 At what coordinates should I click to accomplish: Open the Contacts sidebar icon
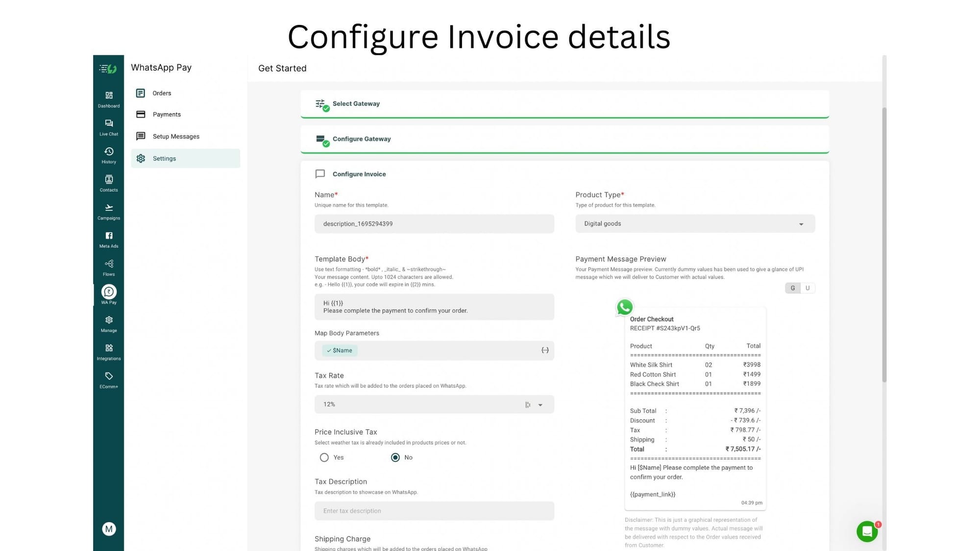pos(109,183)
